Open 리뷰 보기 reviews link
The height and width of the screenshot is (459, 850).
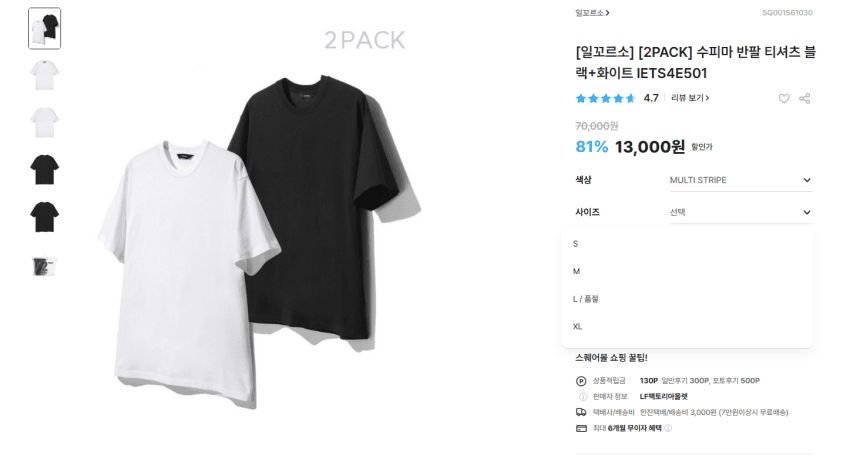690,98
